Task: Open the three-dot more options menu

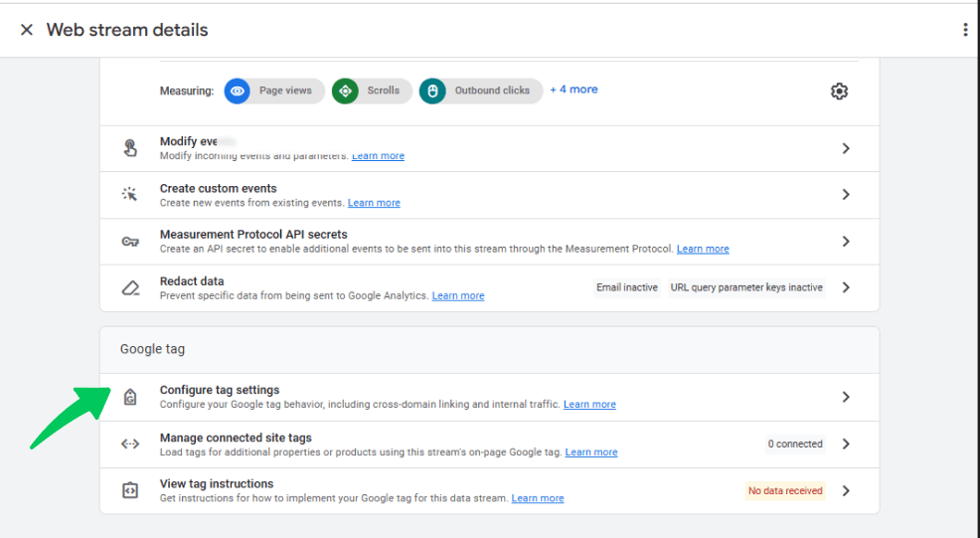Action: point(966,30)
